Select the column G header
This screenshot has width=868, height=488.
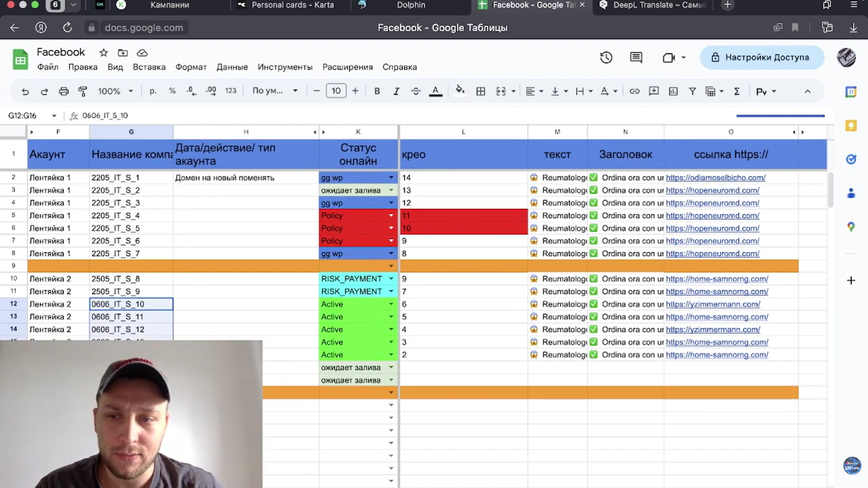131,132
